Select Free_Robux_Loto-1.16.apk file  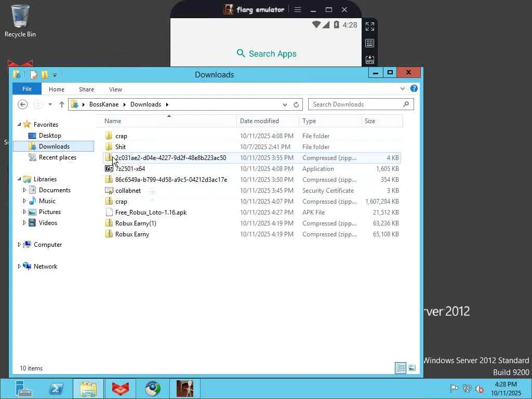[x=252, y=212]
